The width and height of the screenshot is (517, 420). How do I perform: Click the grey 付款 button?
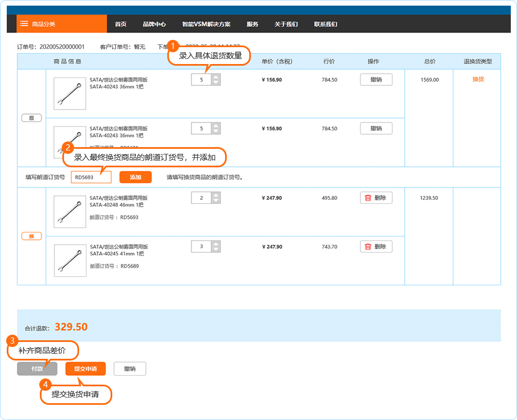[37, 369]
